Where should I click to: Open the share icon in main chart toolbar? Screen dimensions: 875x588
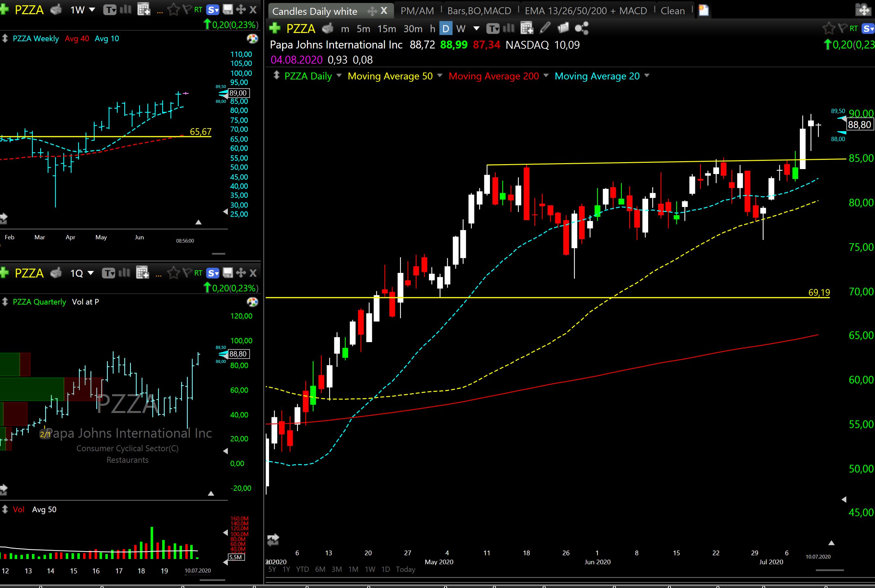point(582,28)
